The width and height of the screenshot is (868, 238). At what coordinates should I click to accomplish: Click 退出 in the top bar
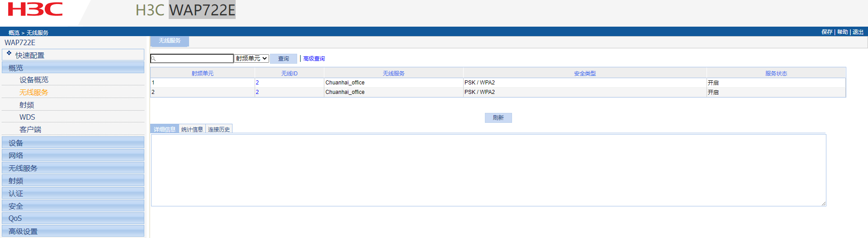(858, 32)
